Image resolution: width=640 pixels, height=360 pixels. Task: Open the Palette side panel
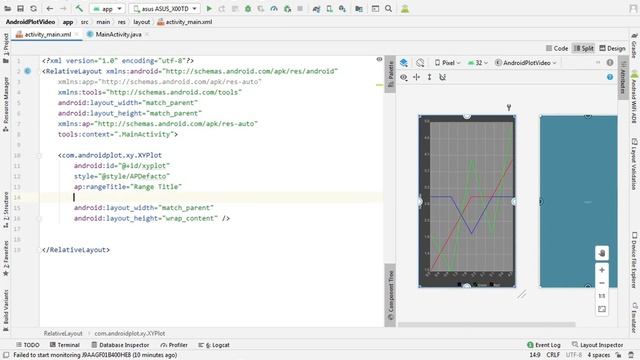[x=390, y=74]
